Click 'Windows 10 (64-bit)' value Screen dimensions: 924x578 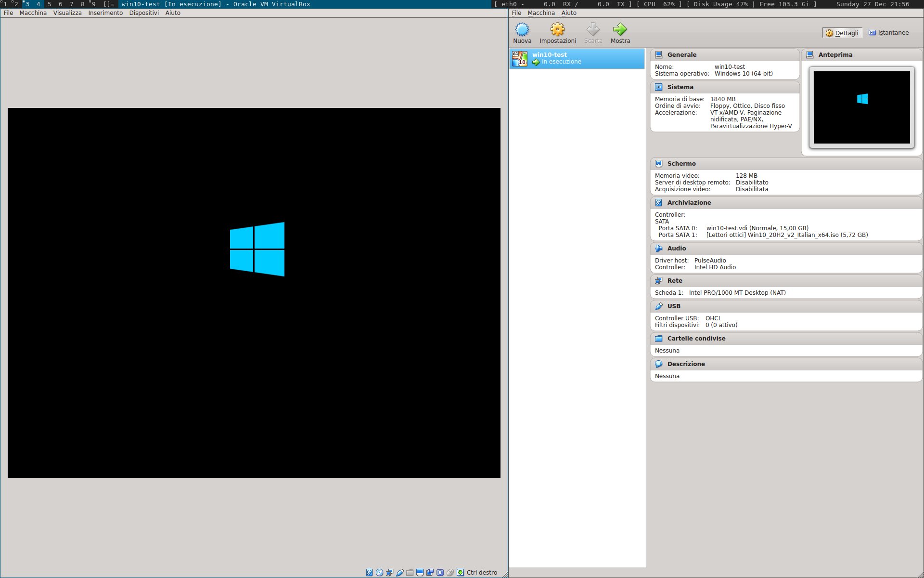click(x=744, y=74)
